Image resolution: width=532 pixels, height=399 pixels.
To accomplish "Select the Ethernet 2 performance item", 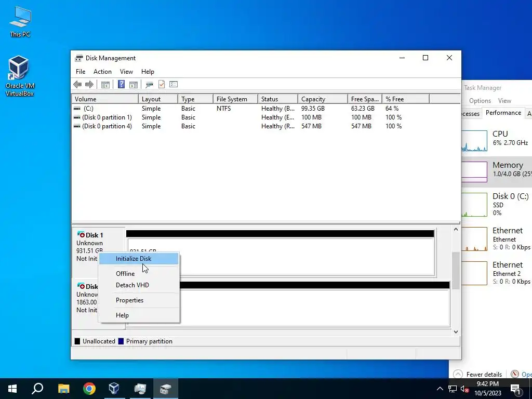I will 497,273.
